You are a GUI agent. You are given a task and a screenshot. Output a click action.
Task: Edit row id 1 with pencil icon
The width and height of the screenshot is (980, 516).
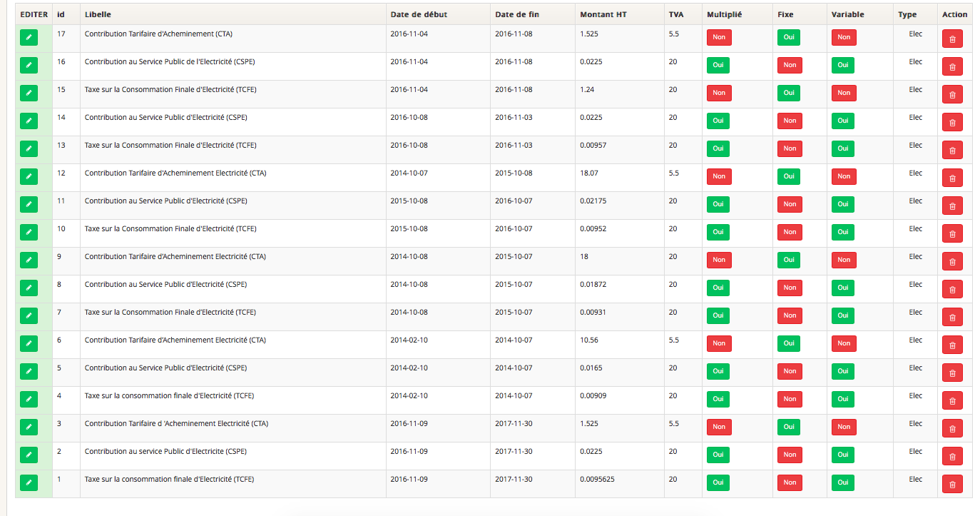(29, 482)
